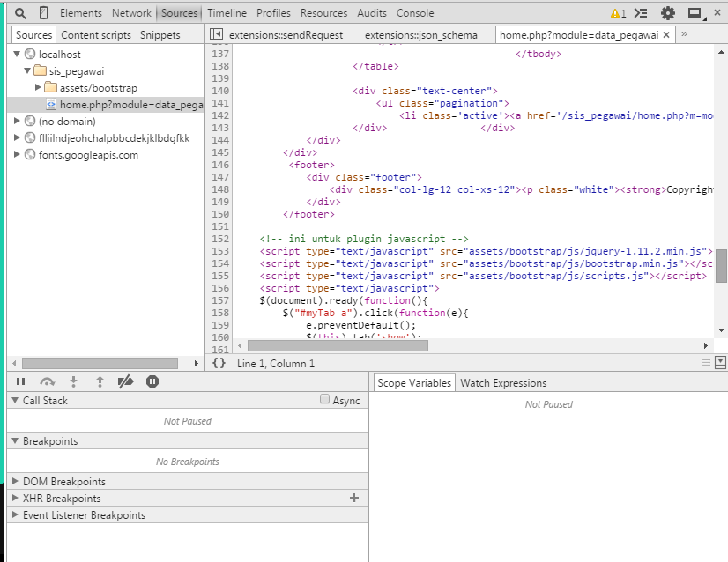Toggle device mode phone icon
The width and height of the screenshot is (728, 562).
click(x=44, y=13)
